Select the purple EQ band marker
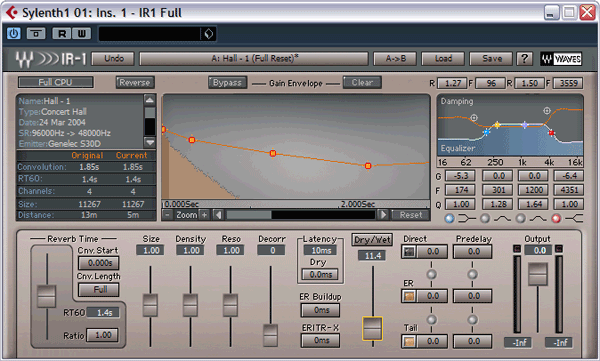This screenshot has height=361, width=600. pos(525,125)
